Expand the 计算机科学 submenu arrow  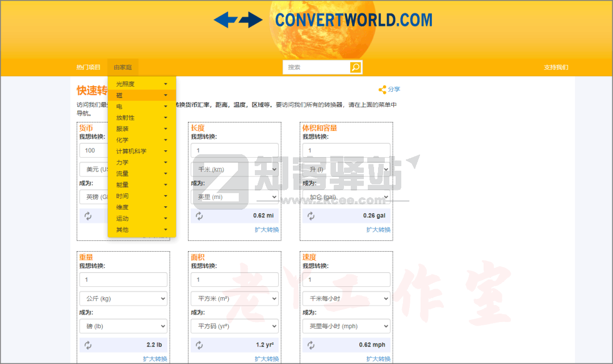tap(165, 151)
